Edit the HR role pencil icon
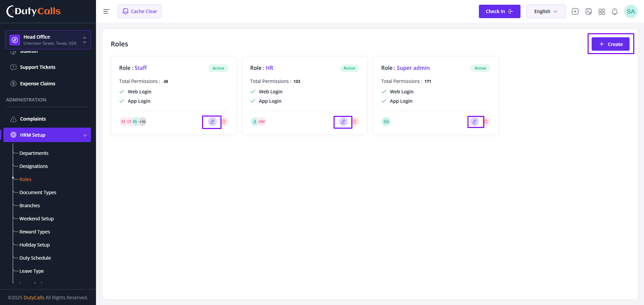Screen dimensions: 644x305 (343, 122)
